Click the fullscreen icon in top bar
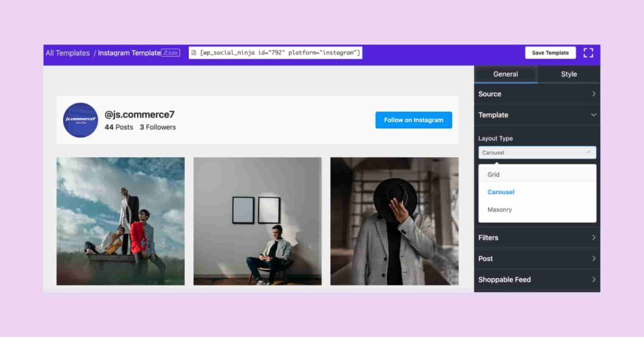The height and width of the screenshot is (337, 644). point(588,53)
